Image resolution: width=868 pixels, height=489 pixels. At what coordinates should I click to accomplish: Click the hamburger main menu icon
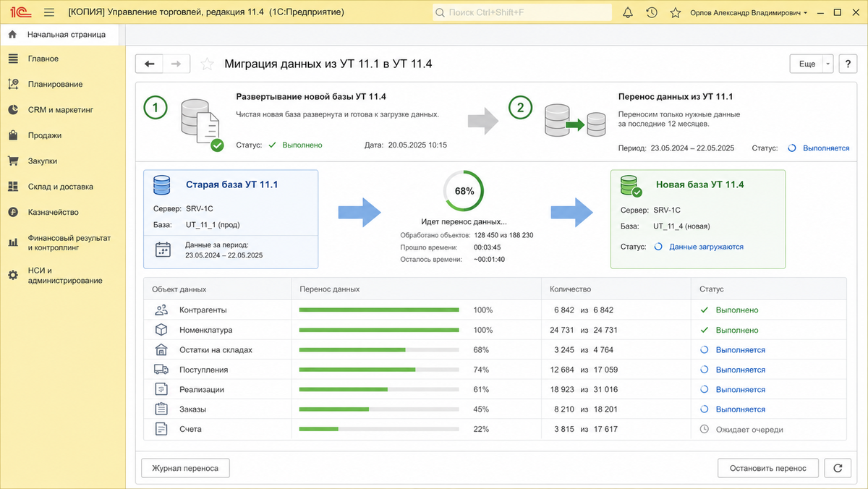(x=49, y=12)
